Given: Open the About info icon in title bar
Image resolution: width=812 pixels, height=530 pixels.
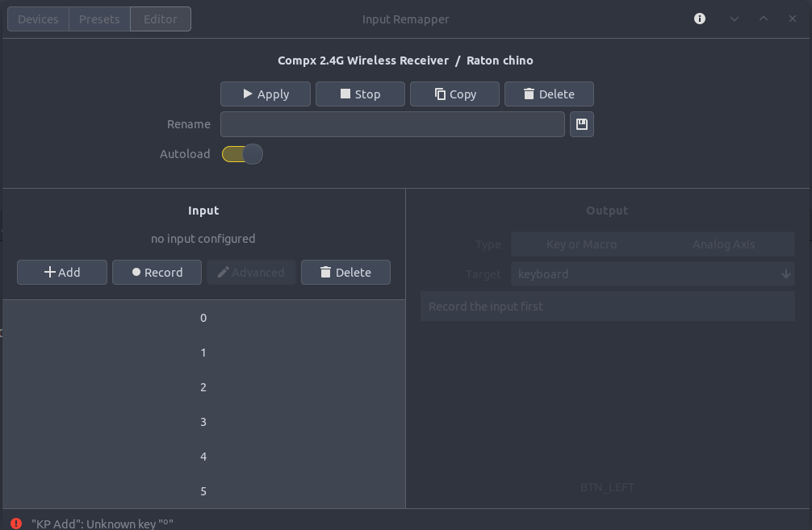Looking at the screenshot, I should point(700,19).
